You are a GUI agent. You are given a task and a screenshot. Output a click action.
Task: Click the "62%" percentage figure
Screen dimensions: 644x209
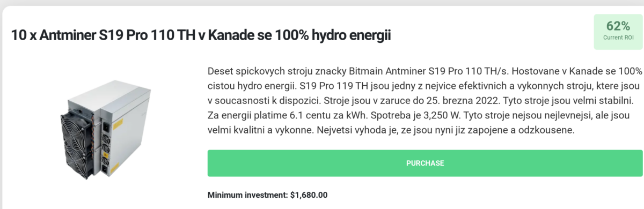618,26
